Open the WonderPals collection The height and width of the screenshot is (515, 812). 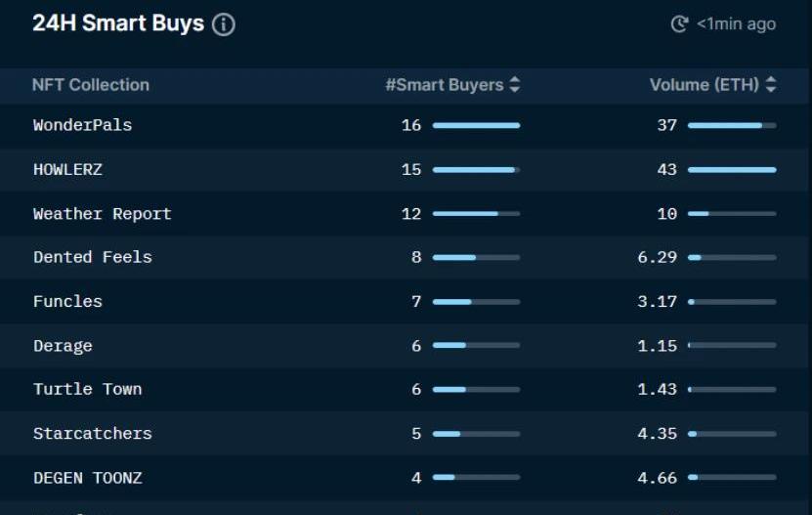tap(82, 125)
